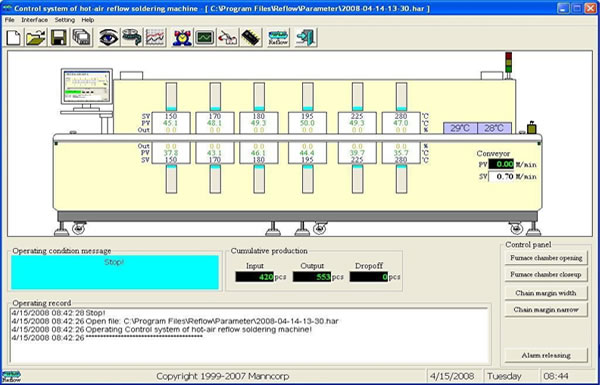Click the save-all stacked disks icon
The image size is (600, 385).
click(x=82, y=38)
